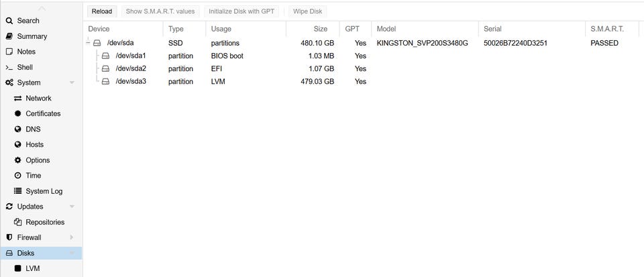Click the Summary book icon

point(9,36)
